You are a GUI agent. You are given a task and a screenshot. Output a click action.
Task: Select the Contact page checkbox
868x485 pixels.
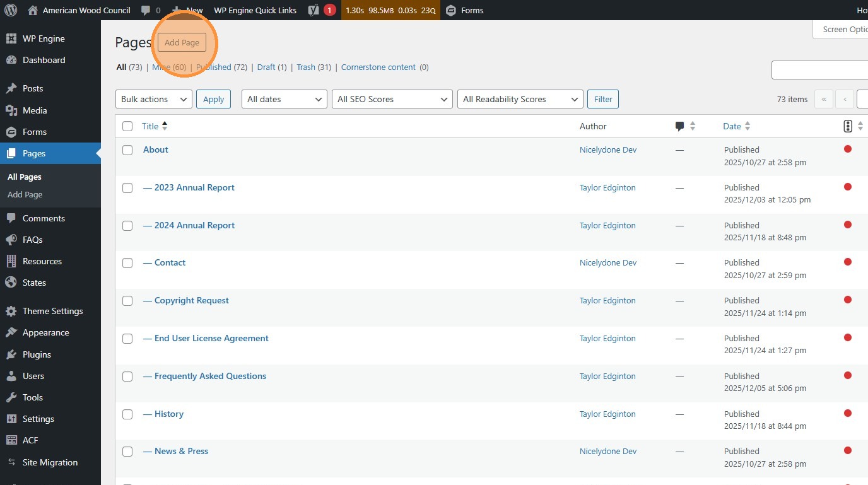tap(127, 263)
